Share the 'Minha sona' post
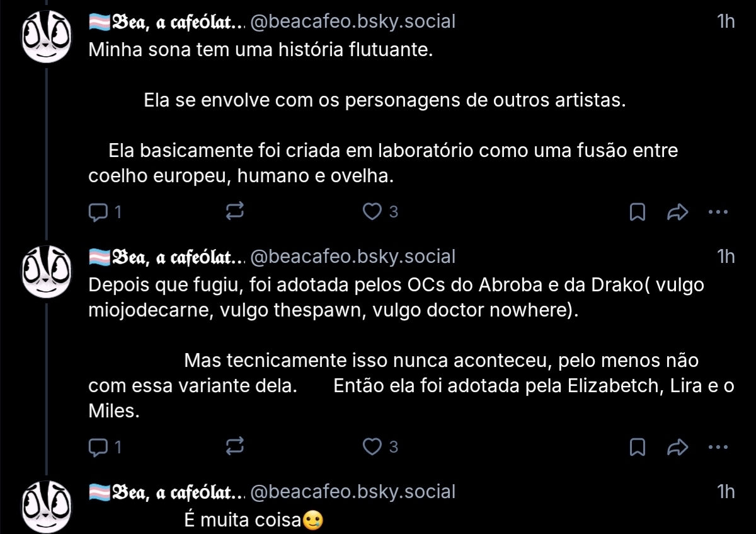756x534 pixels. tap(677, 212)
